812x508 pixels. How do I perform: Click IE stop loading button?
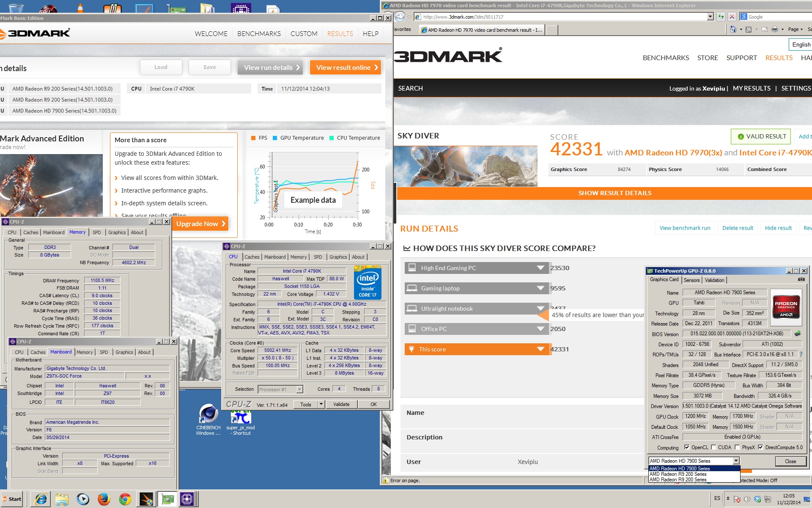(732, 17)
